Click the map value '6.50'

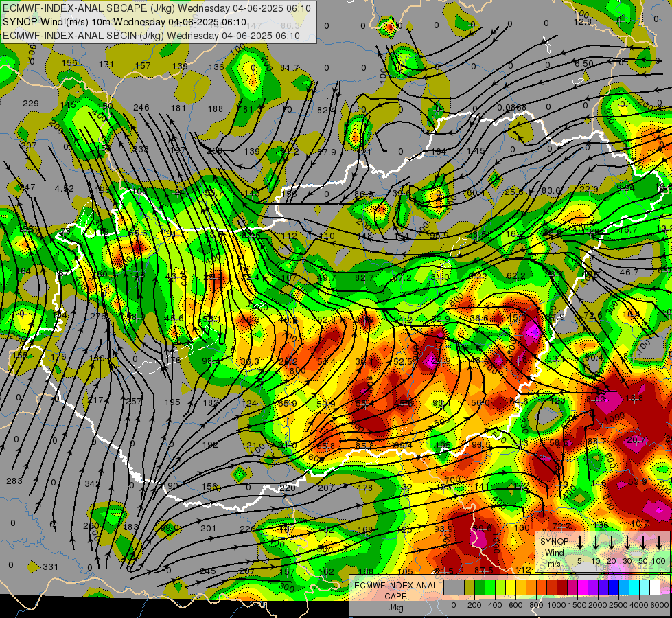[x=583, y=63]
